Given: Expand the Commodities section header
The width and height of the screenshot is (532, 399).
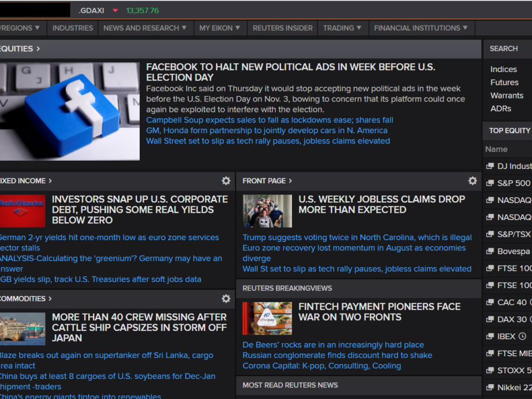Looking at the screenshot, I should coord(26,299).
